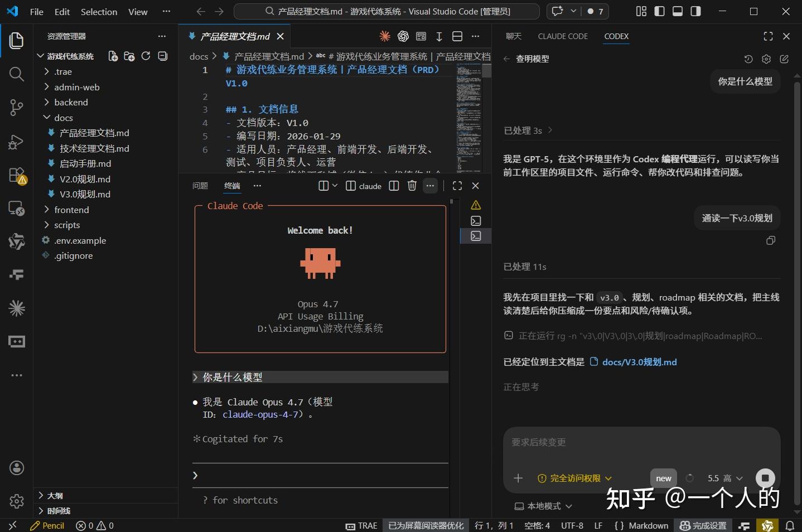Open 完全访问权限 permission dropdown
This screenshot has height=532, width=802.
[x=574, y=478]
